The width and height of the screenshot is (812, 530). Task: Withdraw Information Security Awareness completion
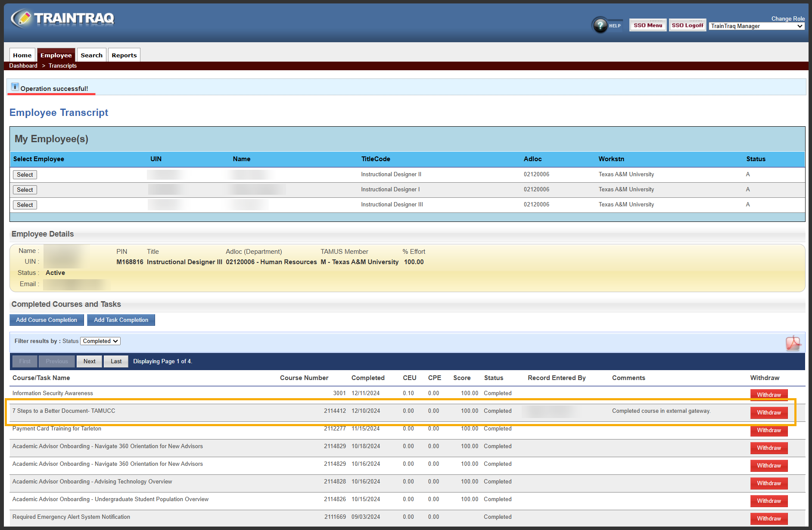(769, 394)
